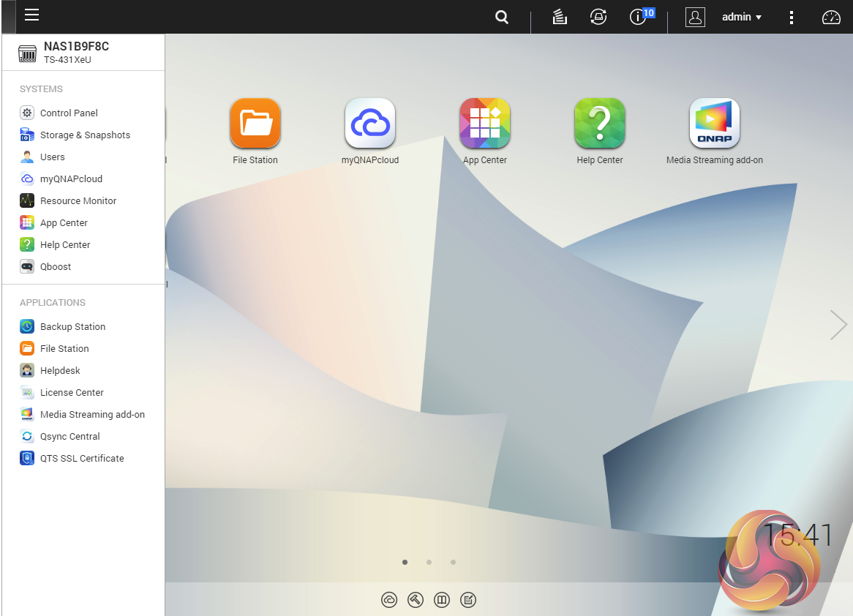Click the feedback note bottom shortcut icon
The width and height of the screenshot is (853, 616).
[468, 600]
